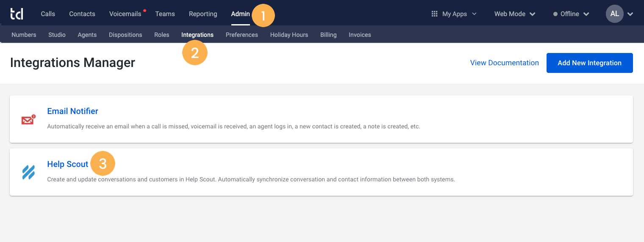The width and height of the screenshot is (644, 242).
Task: Go to Contacts in top navigation
Action: click(82, 14)
